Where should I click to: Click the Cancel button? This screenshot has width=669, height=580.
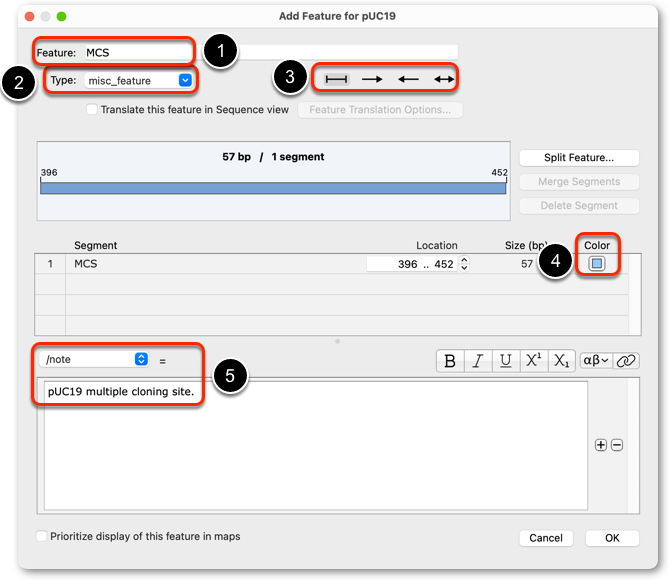click(546, 538)
